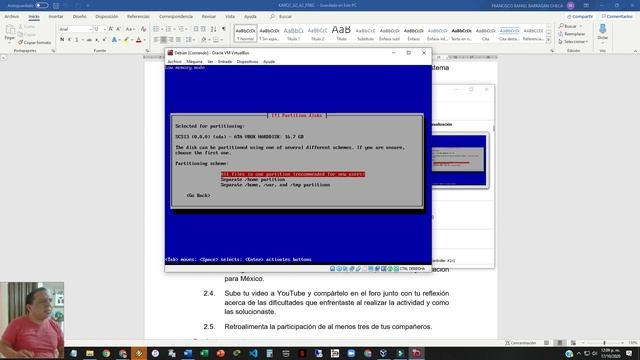Open VirtualBox Entrada menu

click(225, 62)
